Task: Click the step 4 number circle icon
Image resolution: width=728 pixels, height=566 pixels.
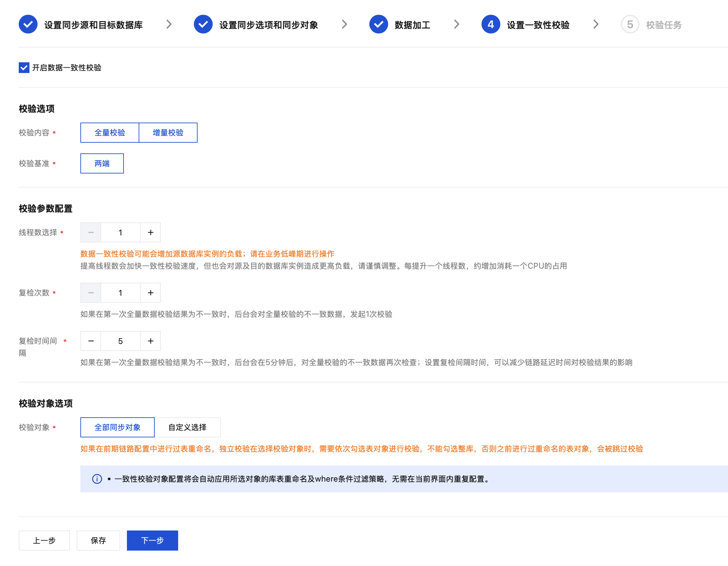Action: pyautogui.click(x=491, y=24)
